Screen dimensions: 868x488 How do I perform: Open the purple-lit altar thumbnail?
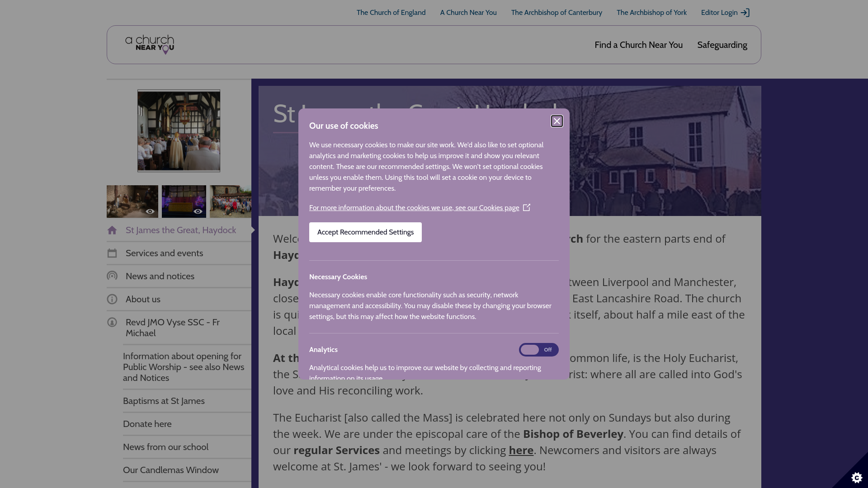pyautogui.click(x=184, y=202)
